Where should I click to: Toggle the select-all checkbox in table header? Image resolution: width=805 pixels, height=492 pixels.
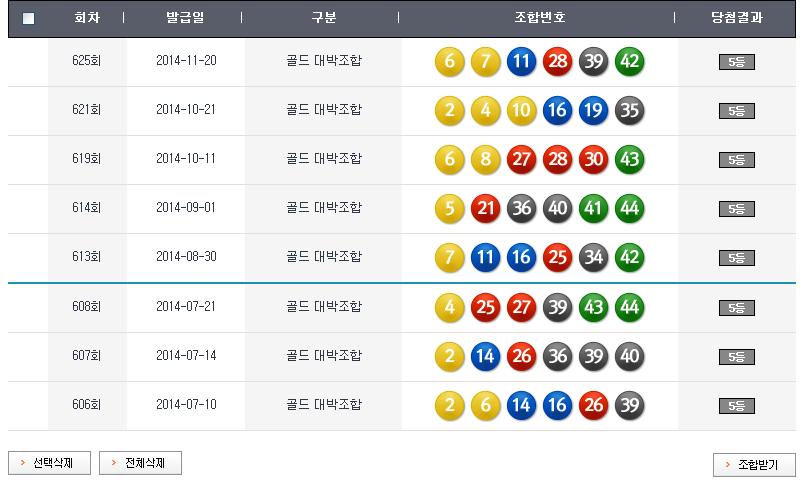[28, 19]
